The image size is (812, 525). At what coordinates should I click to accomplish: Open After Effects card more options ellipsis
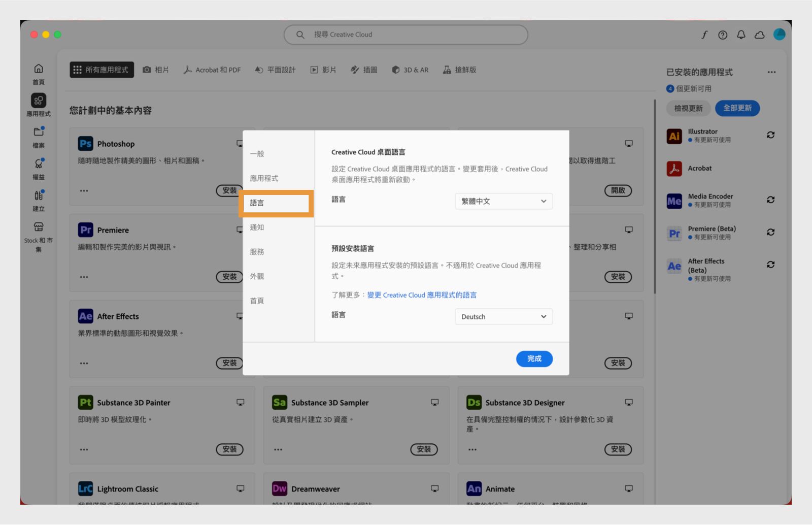pos(84,364)
